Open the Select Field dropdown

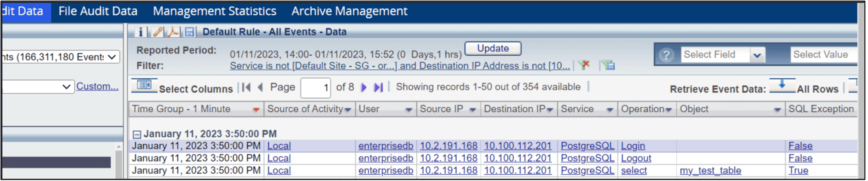coord(757,55)
